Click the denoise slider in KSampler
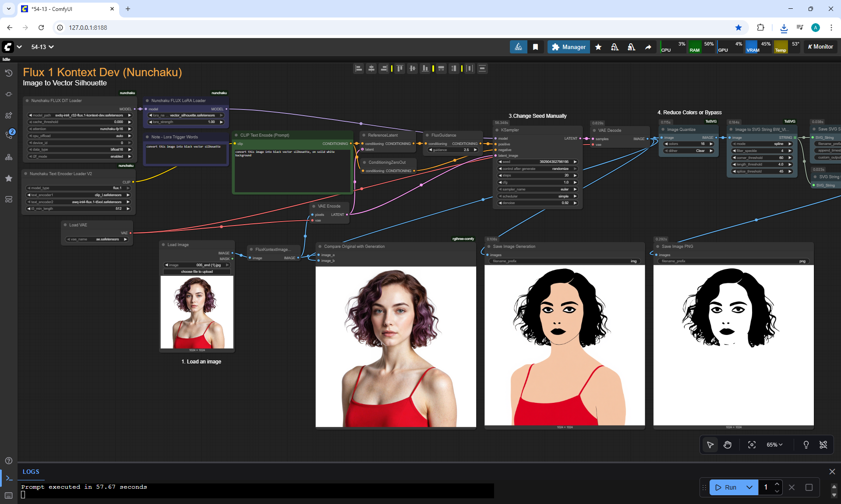This screenshot has width=841, height=504. (537, 203)
